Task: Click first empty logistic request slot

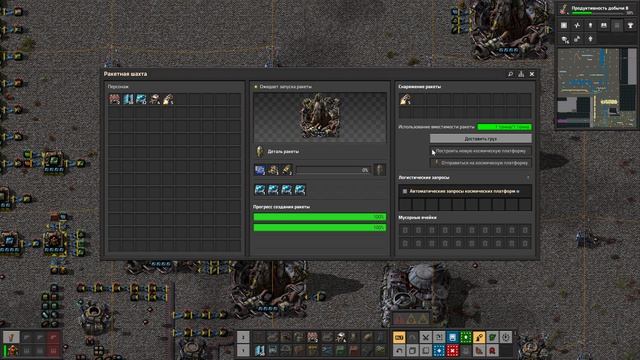Action: coord(405,204)
